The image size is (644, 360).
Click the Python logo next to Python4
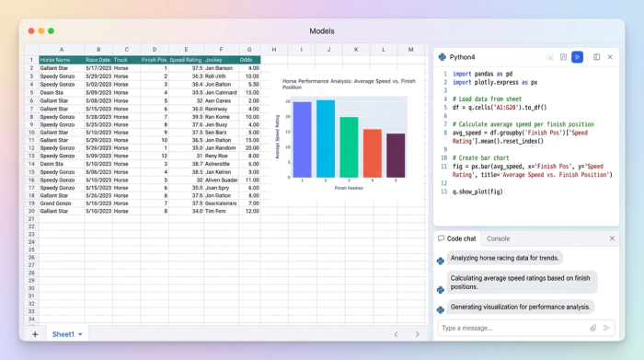[442, 57]
